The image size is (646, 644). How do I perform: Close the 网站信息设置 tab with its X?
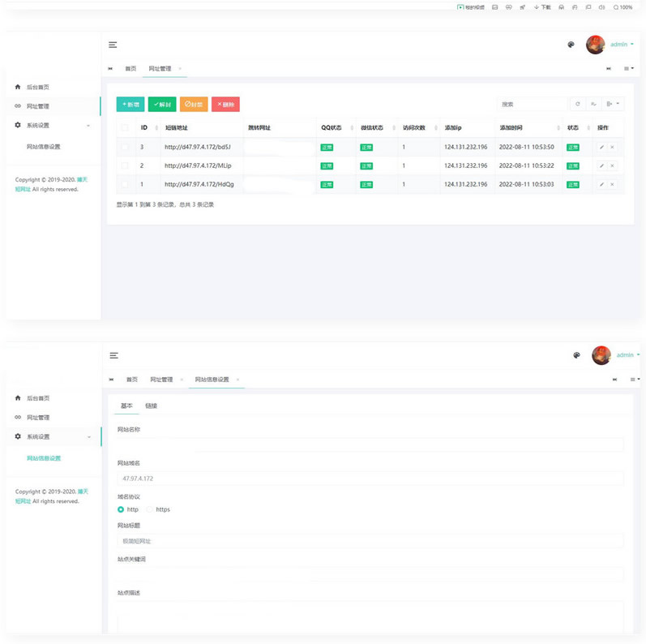(237, 380)
